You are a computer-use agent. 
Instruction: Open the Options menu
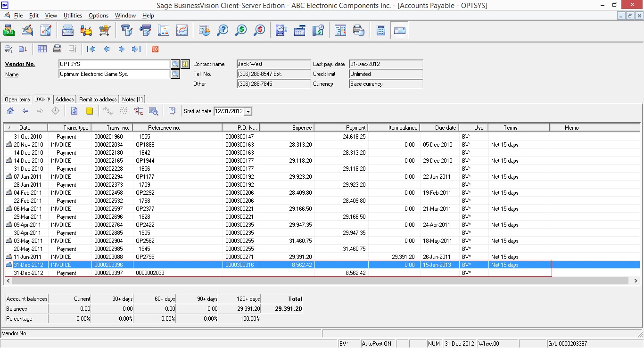tap(99, 16)
